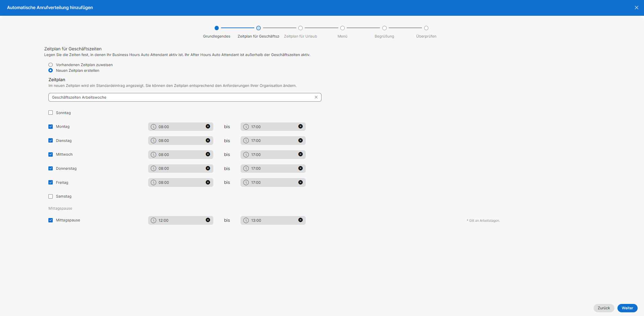644x316 pixels.
Task: Clear Freitag start time with X icon
Action: 208,182
